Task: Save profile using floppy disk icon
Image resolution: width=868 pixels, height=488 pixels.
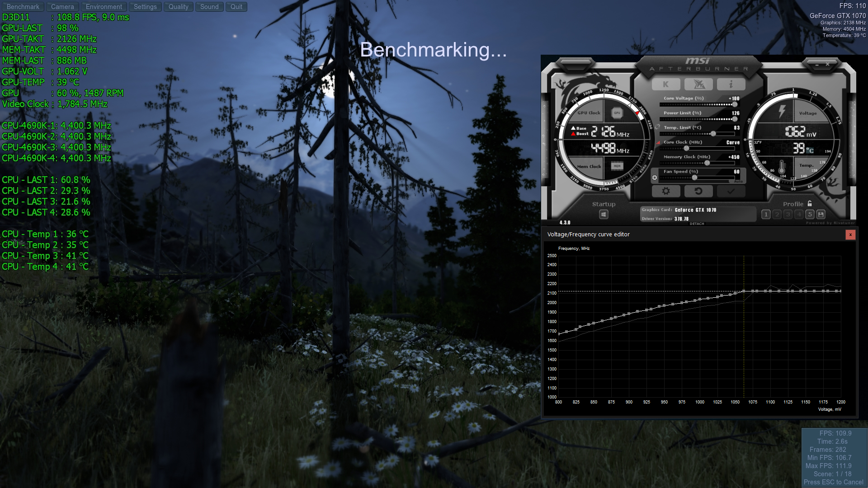Action: click(821, 215)
